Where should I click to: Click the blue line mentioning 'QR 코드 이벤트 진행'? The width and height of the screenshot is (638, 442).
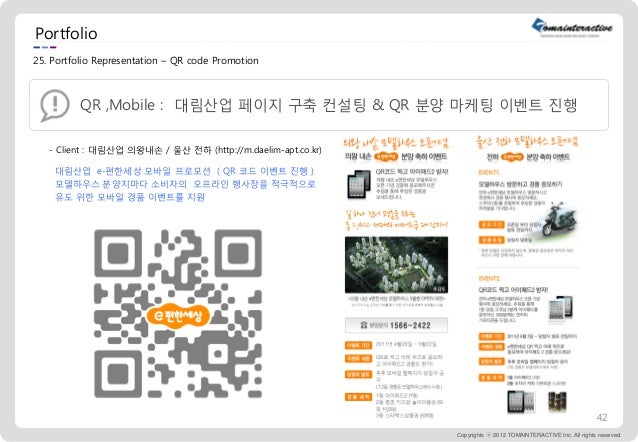tap(185, 171)
